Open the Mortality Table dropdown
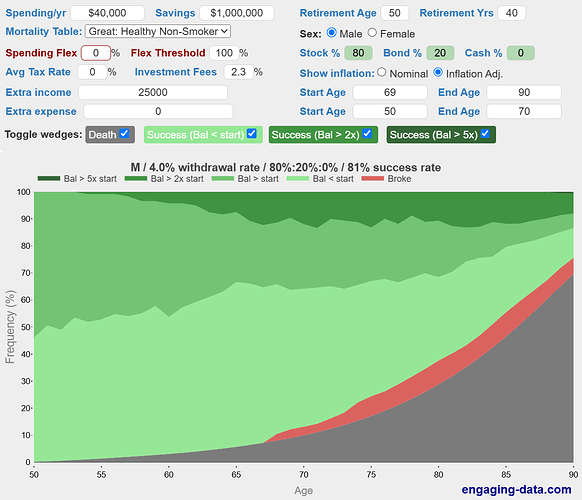Viewport: 582px width, 500px height. point(158,32)
